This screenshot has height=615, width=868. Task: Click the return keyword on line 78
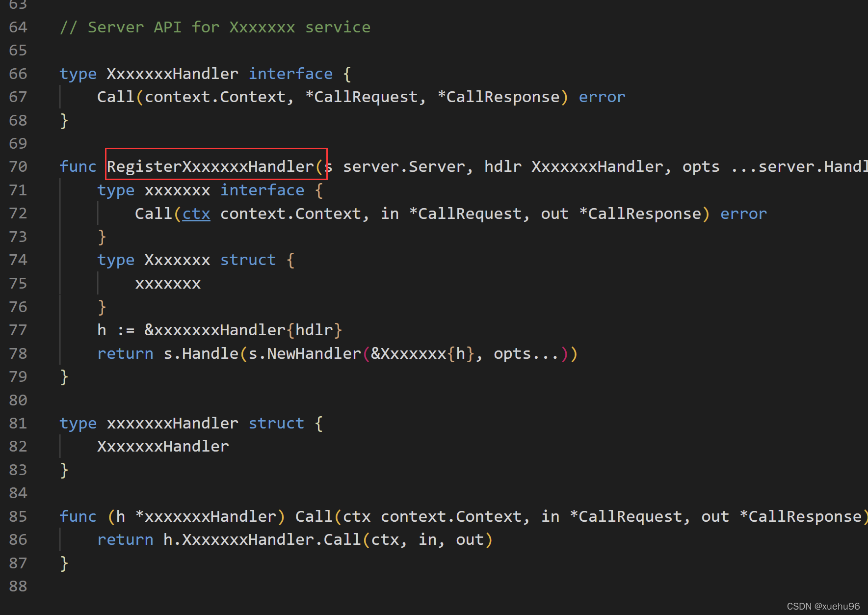125,353
